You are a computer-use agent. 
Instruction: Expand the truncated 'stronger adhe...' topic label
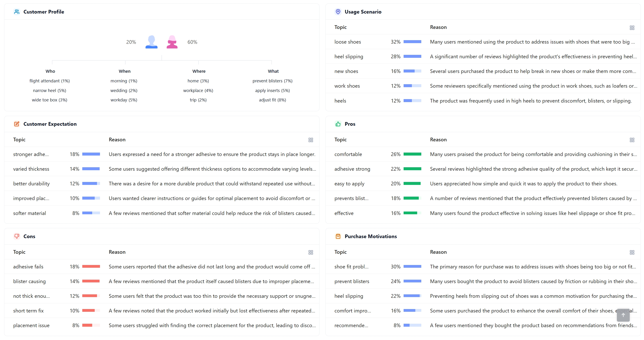[x=31, y=154]
